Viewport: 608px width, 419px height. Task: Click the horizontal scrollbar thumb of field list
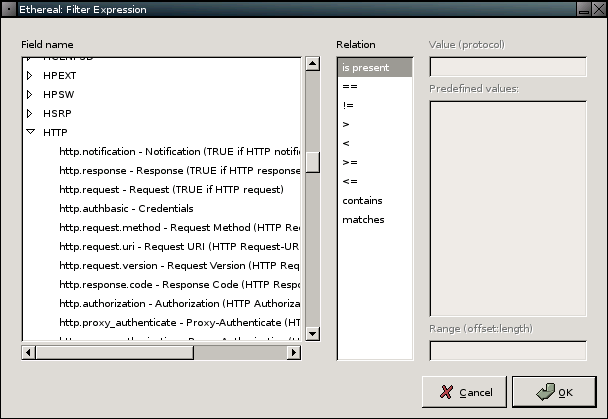pos(115,353)
